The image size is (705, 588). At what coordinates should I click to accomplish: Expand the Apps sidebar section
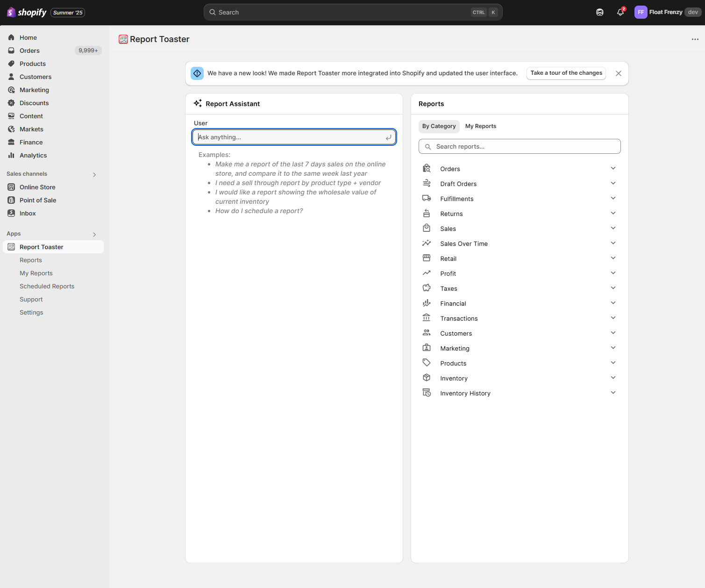pos(94,234)
